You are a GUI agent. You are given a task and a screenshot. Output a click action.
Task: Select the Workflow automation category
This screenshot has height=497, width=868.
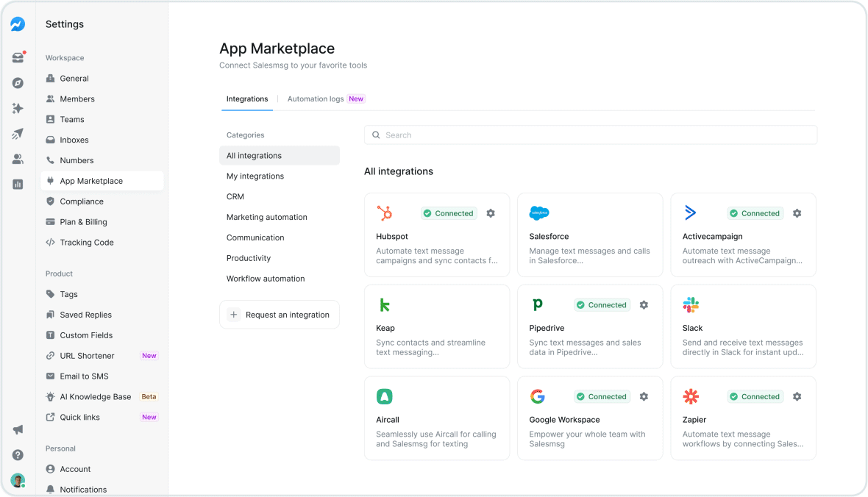(x=280, y=279)
